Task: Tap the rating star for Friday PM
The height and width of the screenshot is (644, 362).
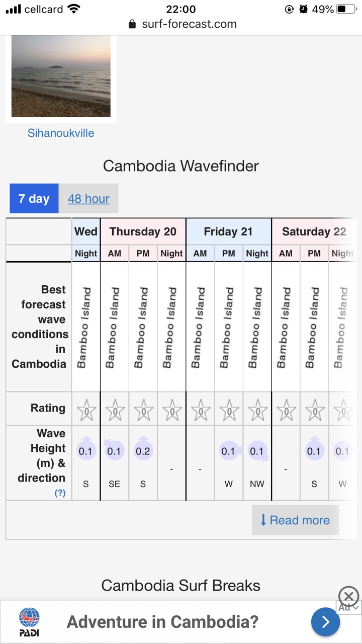Action: tap(229, 410)
